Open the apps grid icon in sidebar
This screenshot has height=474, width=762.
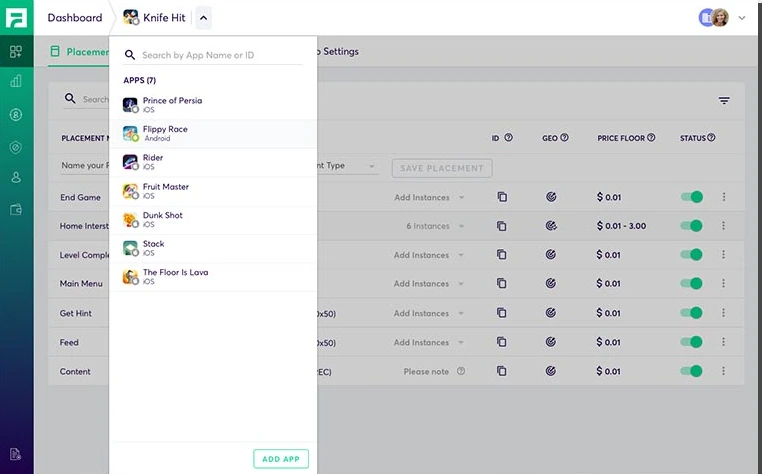[16, 51]
